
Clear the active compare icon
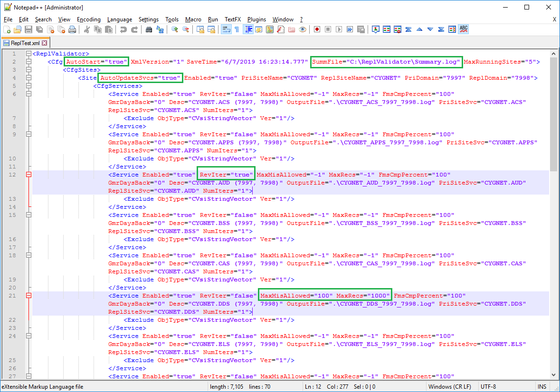[x=398, y=29]
